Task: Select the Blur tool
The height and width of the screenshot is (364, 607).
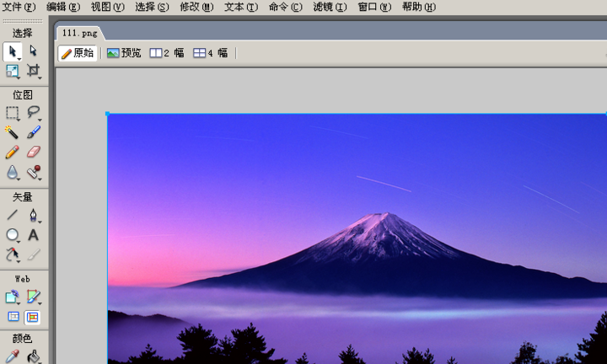Action: click(x=13, y=172)
